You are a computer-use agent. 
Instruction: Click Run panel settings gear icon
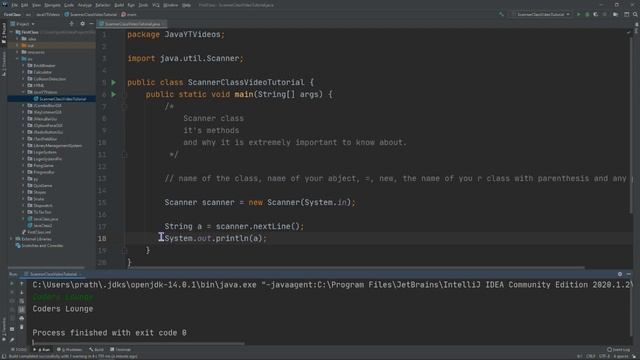click(620, 274)
